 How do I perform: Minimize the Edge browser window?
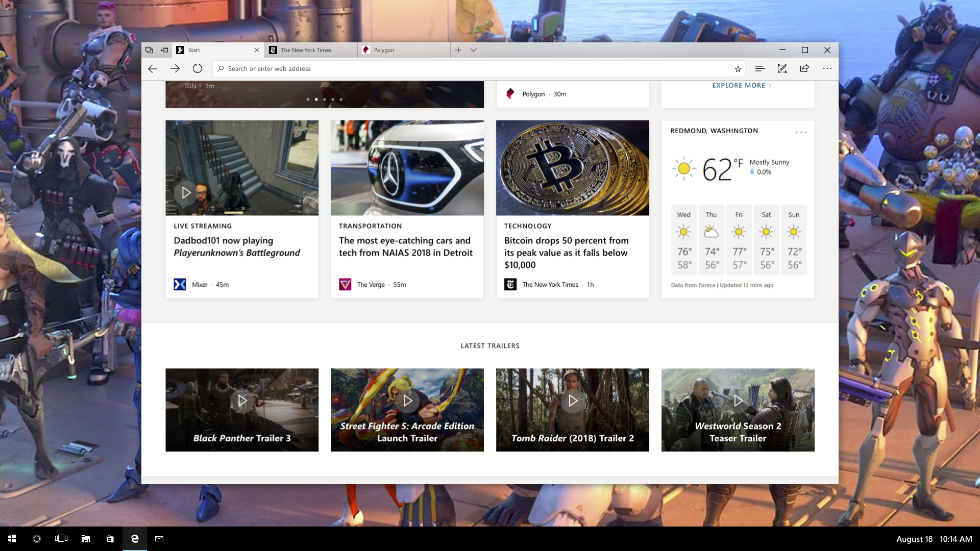(x=782, y=50)
